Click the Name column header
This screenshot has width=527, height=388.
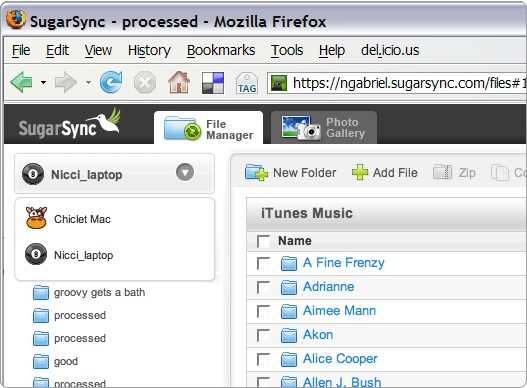295,241
